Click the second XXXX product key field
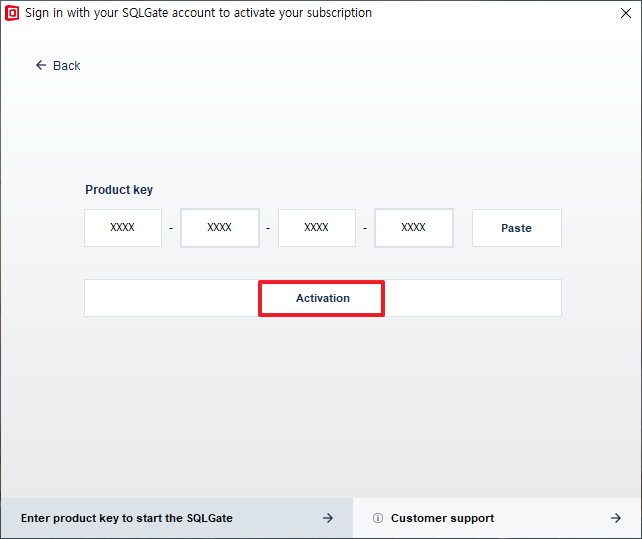Image resolution: width=642 pixels, height=539 pixels. [220, 228]
